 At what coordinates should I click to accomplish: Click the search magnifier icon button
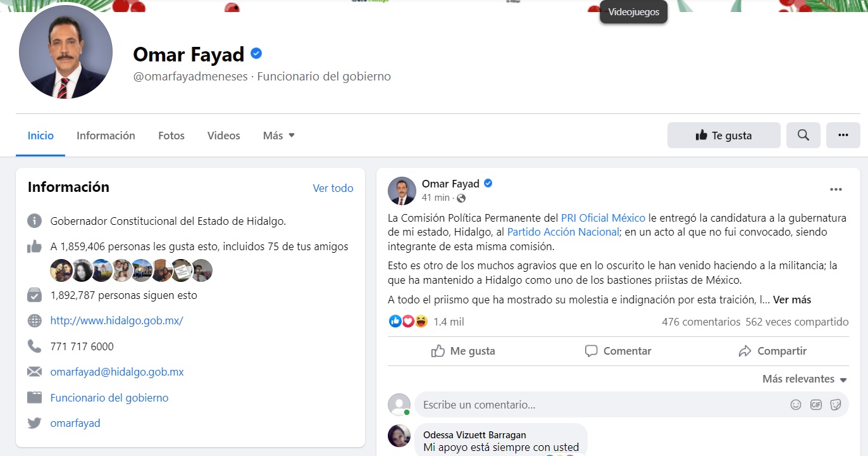803,135
